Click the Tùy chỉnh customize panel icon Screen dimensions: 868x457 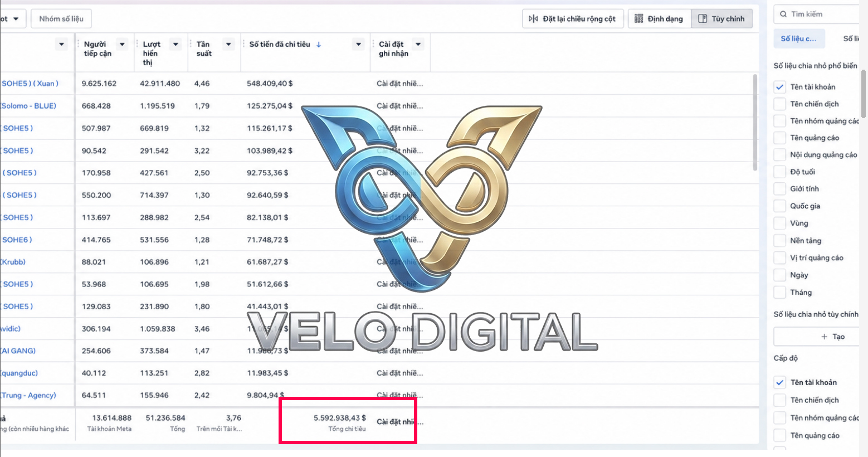pos(703,18)
